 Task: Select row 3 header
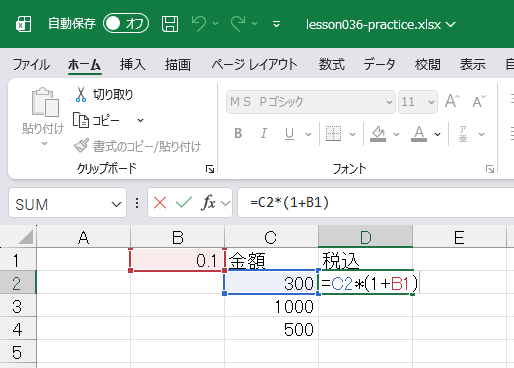pyautogui.click(x=18, y=306)
